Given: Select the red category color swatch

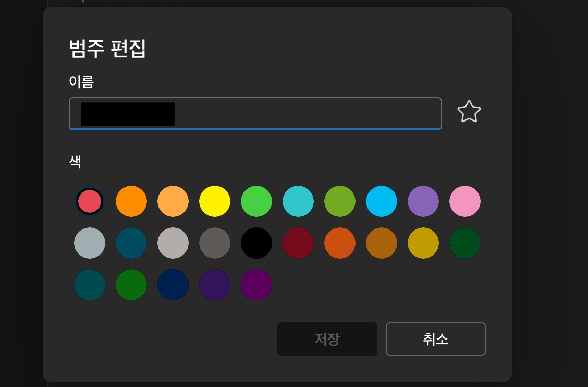Looking at the screenshot, I should (89, 201).
